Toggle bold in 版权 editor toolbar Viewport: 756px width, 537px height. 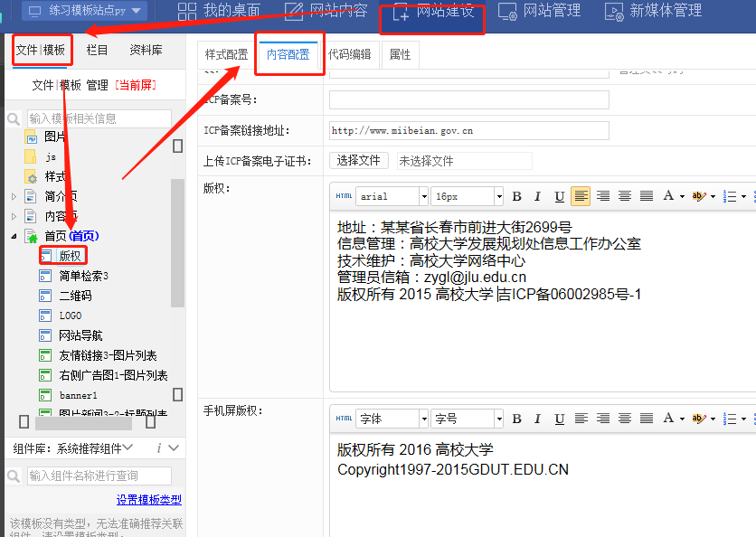coord(517,196)
